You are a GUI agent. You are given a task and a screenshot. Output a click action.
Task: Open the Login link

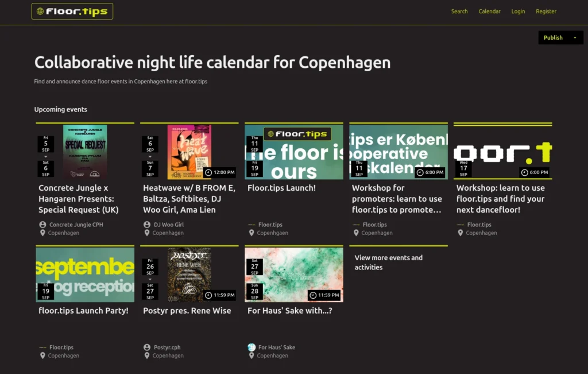click(518, 11)
